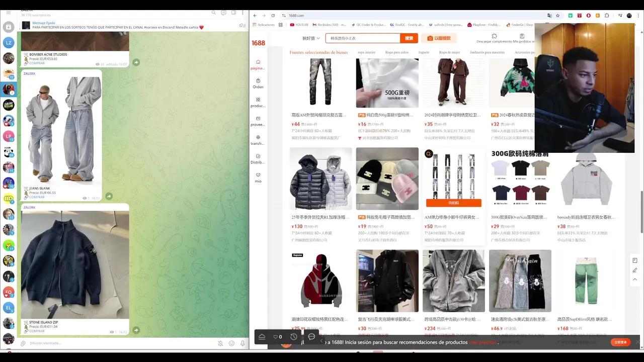This screenshot has height=362, width=644.
Task: Forward the BOMBER ACNE STUDIOS post
Action: click(x=136, y=62)
